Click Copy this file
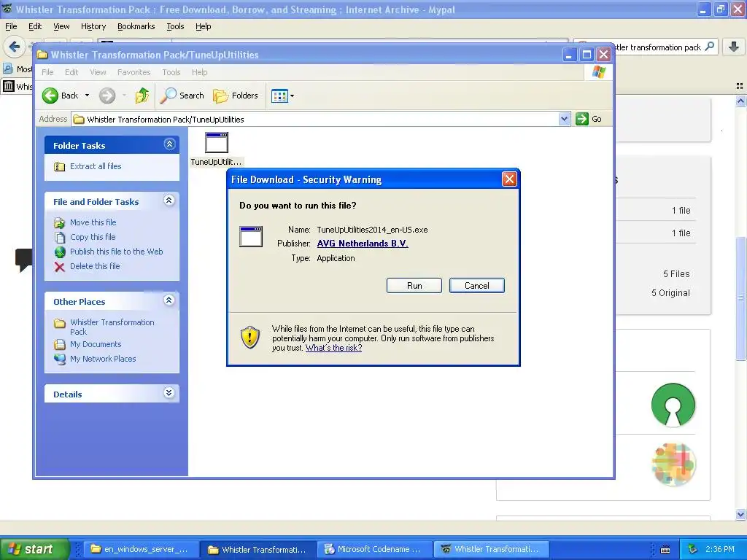 [93, 237]
